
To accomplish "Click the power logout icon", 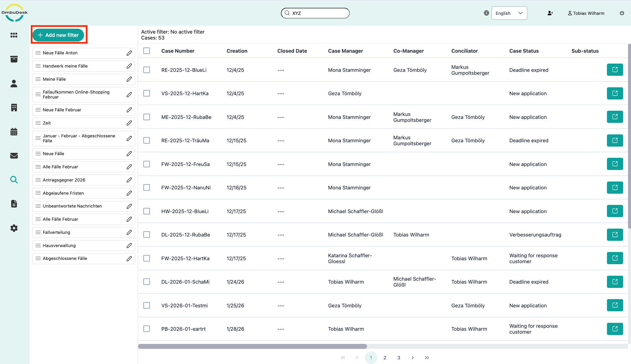I will (x=622, y=13).
